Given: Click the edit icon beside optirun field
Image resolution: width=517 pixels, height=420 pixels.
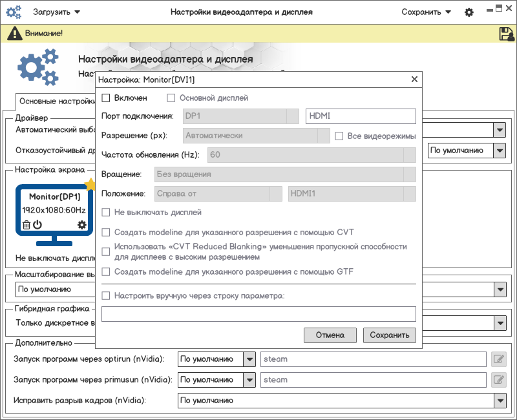Looking at the screenshot, I should pos(498,359).
